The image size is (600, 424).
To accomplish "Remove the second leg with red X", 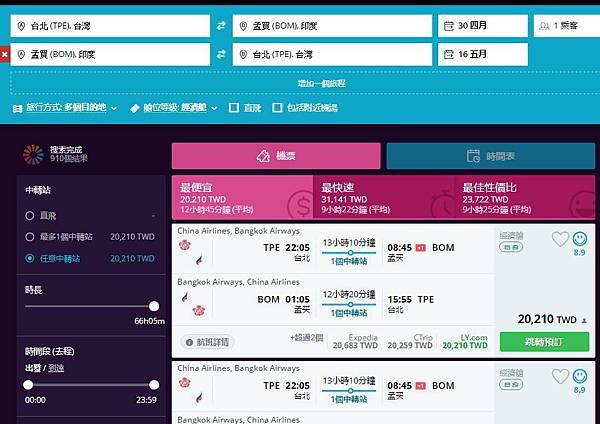I will 5,54.
